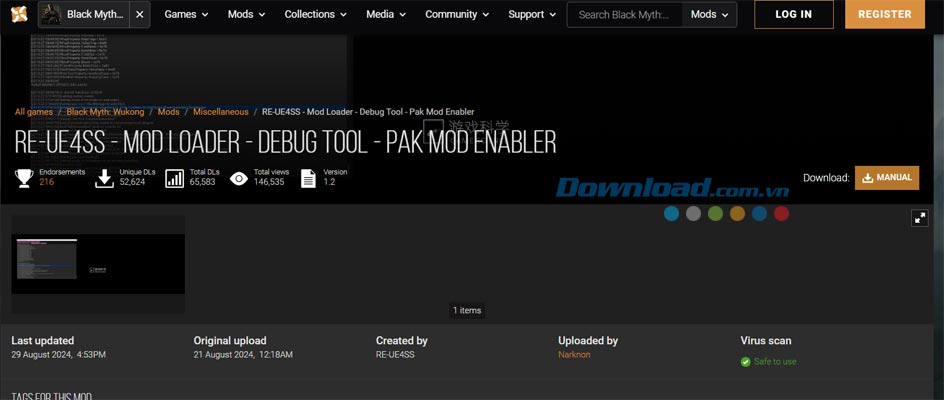Viewport: 944px width, 400px height.
Task: Expand the gallery to fullscreen
Action: pyautogui.click(x=919, y=218)
